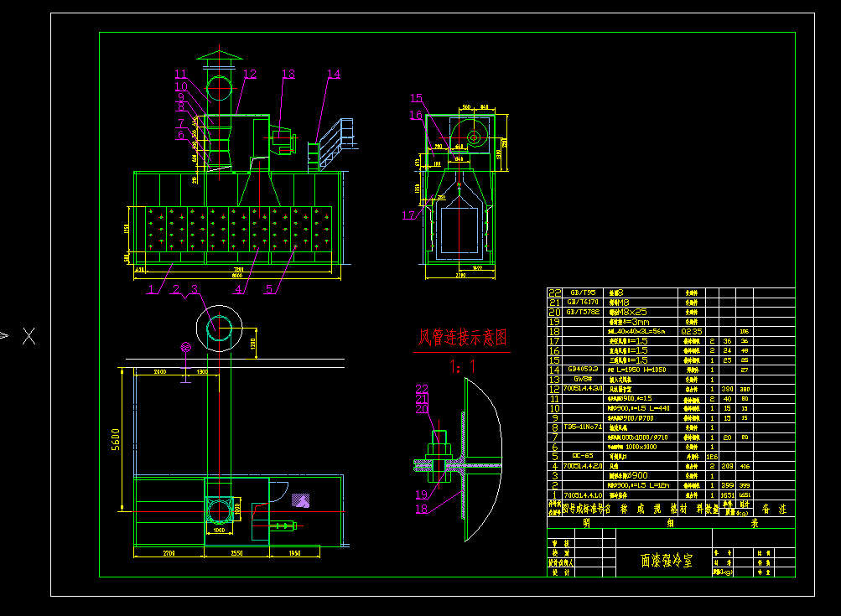Select the staircase railing in the front elevation
Screen dimensions: 841x616
click(x=339, y=136)
